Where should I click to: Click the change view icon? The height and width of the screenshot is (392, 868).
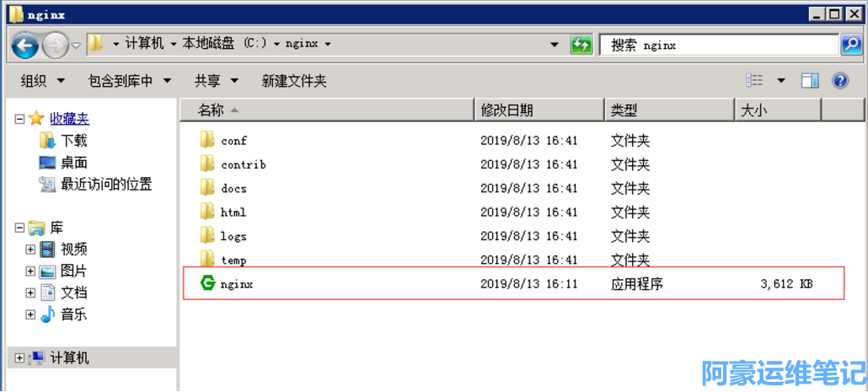pyautogui.click(x=754, y=81)
